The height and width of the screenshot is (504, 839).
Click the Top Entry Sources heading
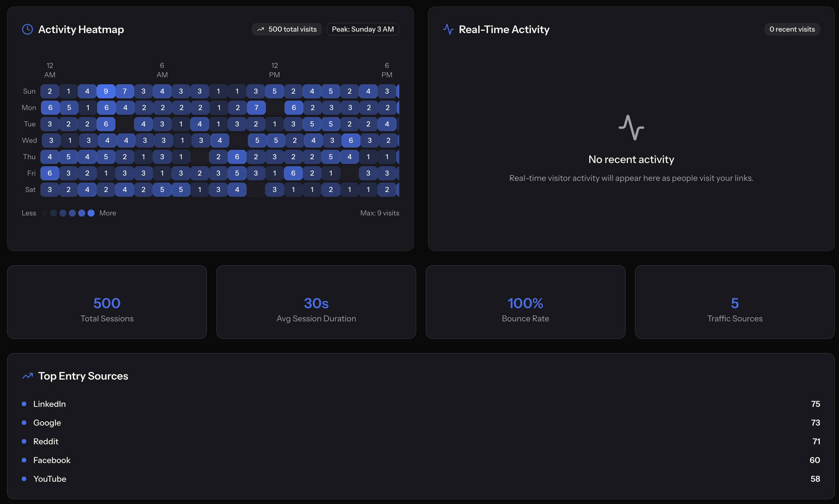pyautogui.click(x=83, y=376)
